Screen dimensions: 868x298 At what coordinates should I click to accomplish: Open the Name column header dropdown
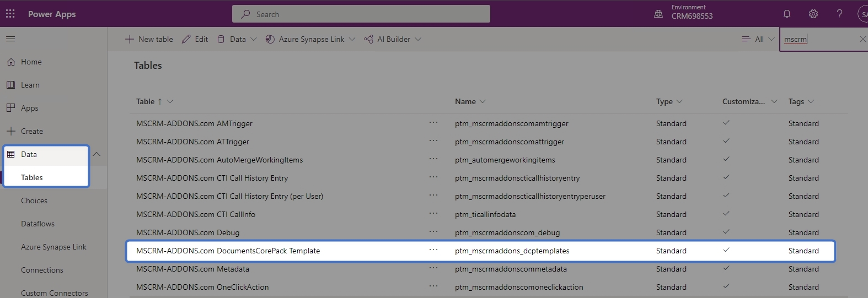(x=470, y=101)
